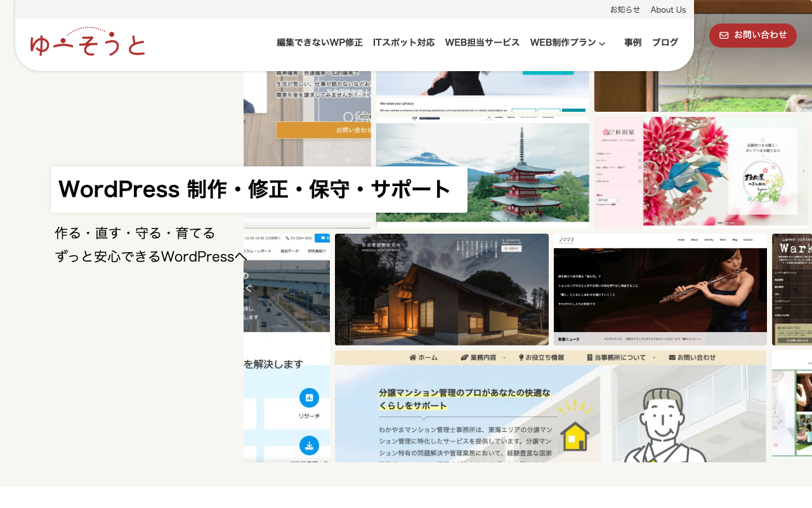
Task: Open ITスポット対応 menu item
Action: (404, 43)
